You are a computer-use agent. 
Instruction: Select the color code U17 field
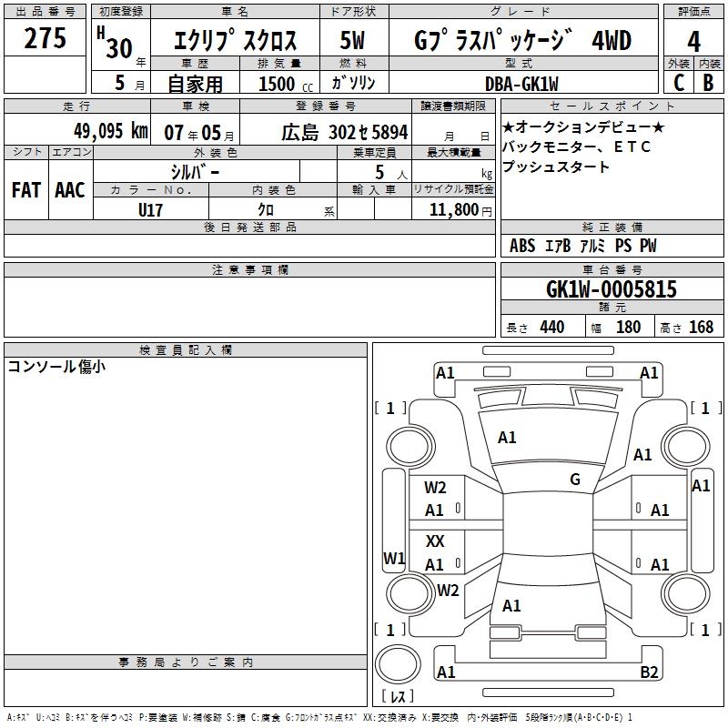click(x=151, y=208)
